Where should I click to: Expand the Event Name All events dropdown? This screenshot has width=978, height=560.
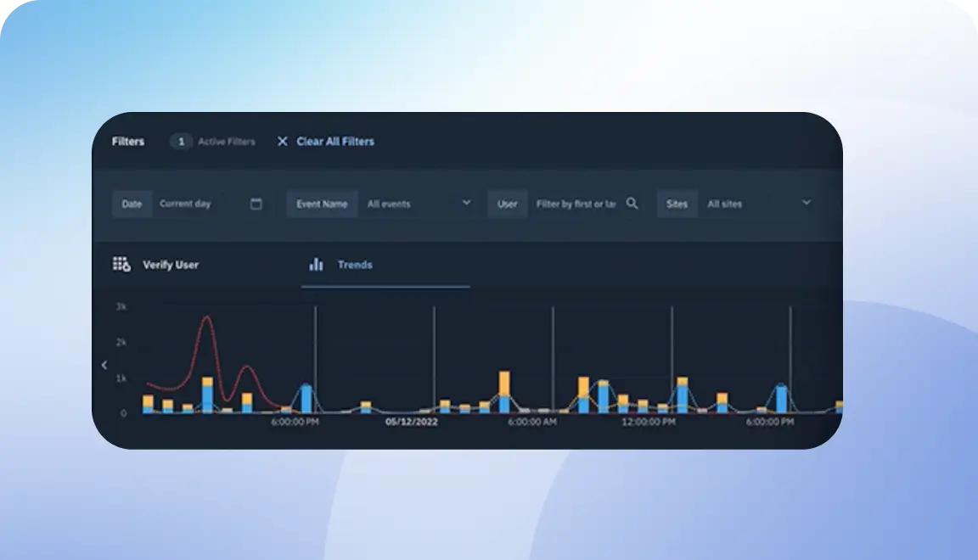pos(417,204)
